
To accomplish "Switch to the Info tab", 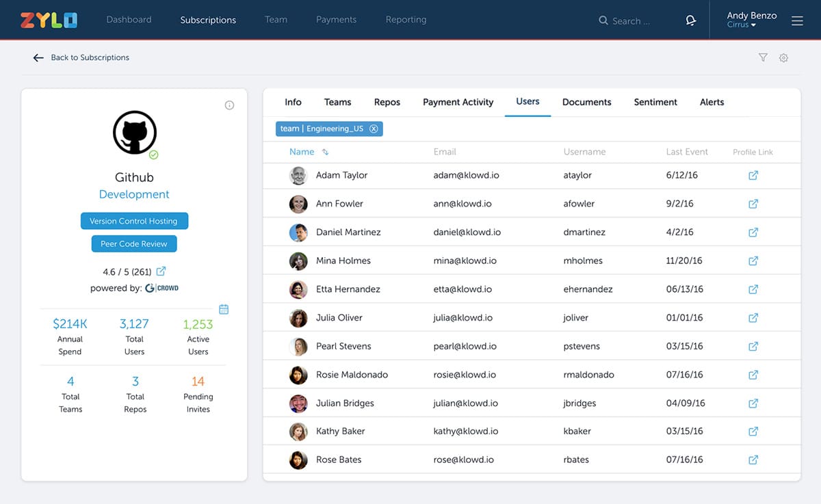I will tap(293, 102).
